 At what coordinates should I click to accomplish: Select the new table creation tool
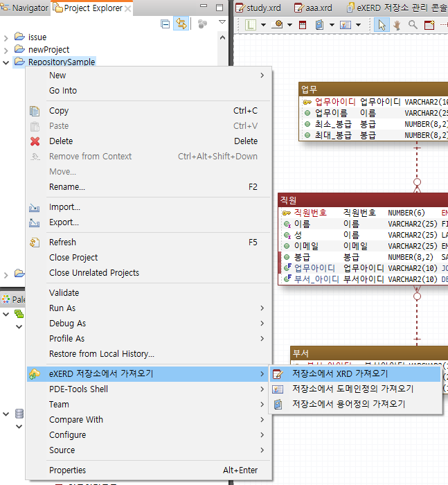point(429,25)
